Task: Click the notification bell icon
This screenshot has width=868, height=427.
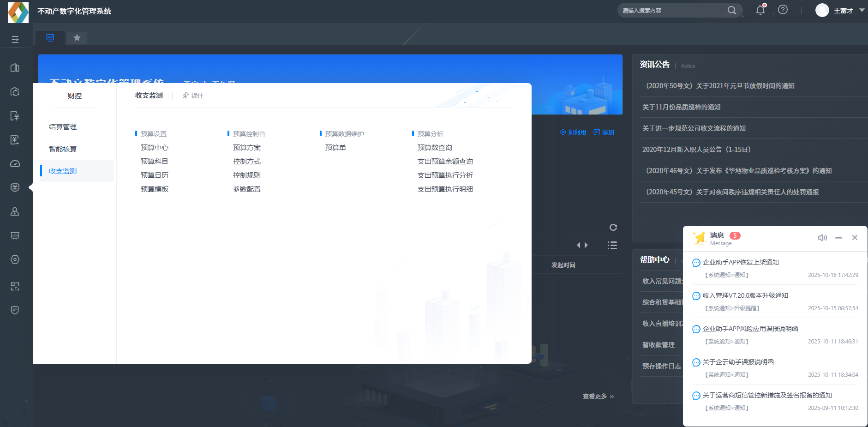Action: pyautogui.click(x=760, y=10)
